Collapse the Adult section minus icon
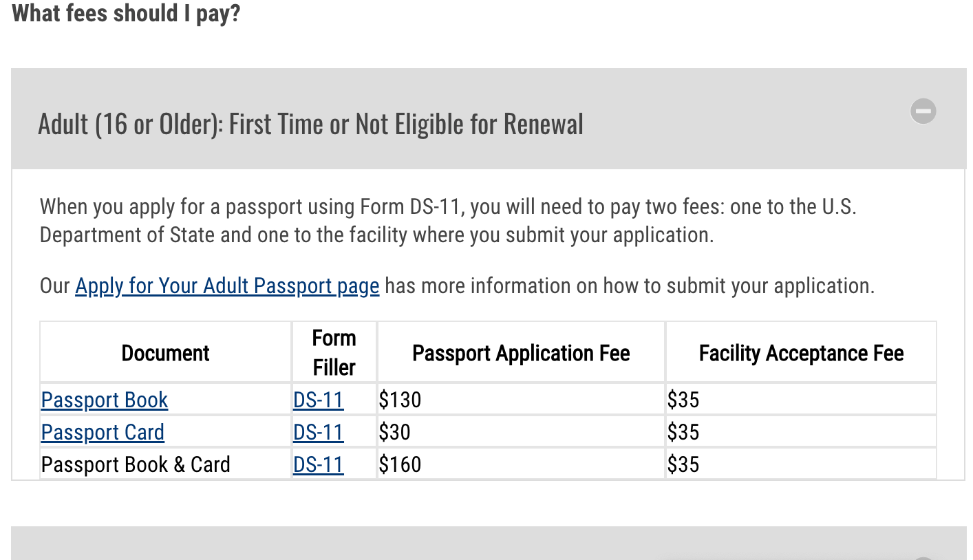Image resolution: width=973 pixels, height=560 pixels. [923, 111]
